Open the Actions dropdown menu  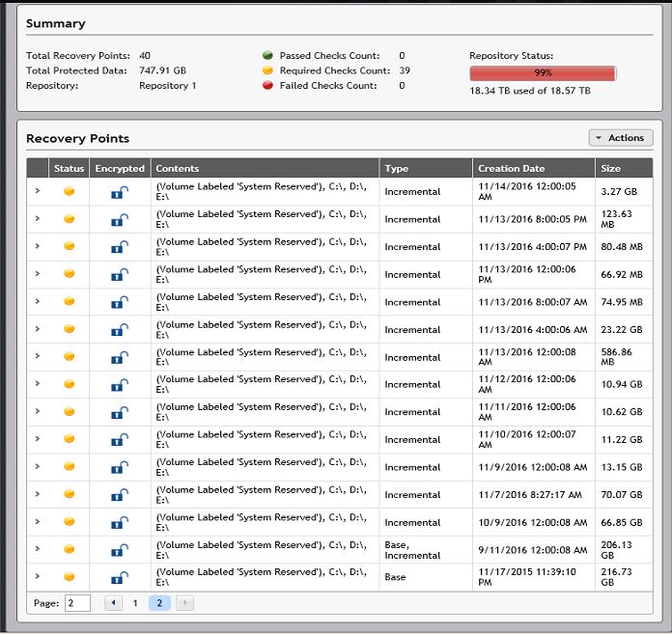[x=621, y=138]
